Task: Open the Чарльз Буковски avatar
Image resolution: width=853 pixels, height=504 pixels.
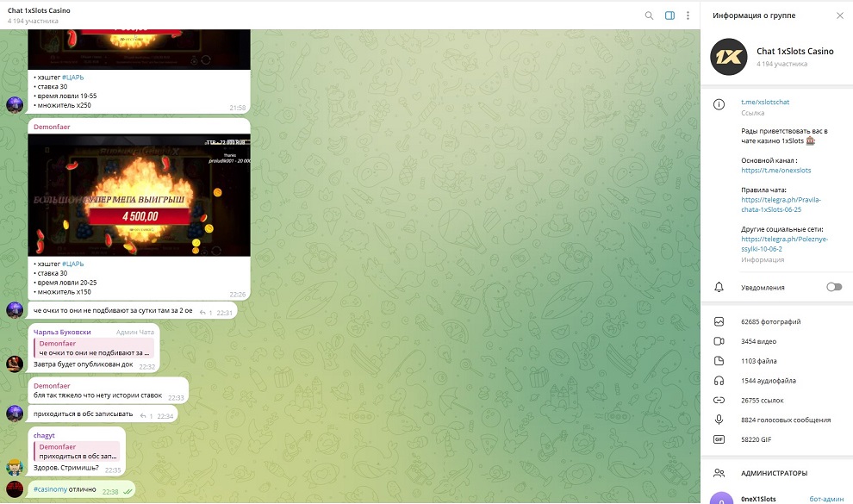Action: (x=15, y=364)
